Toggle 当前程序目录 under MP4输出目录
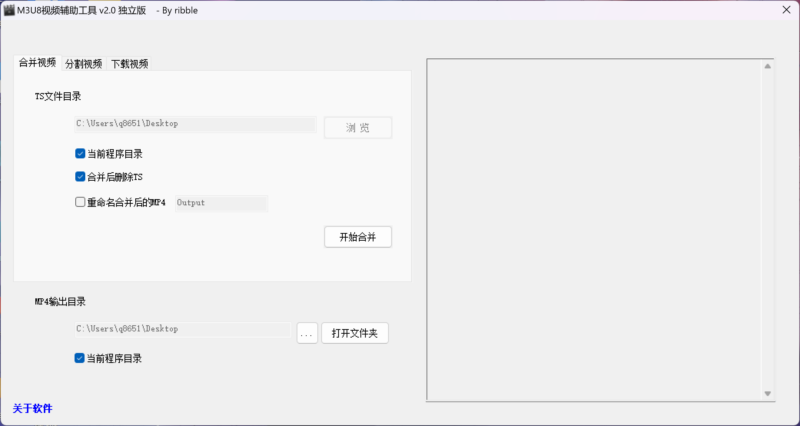Viewport: 800px width, 426px height. [x=80, y=358]
